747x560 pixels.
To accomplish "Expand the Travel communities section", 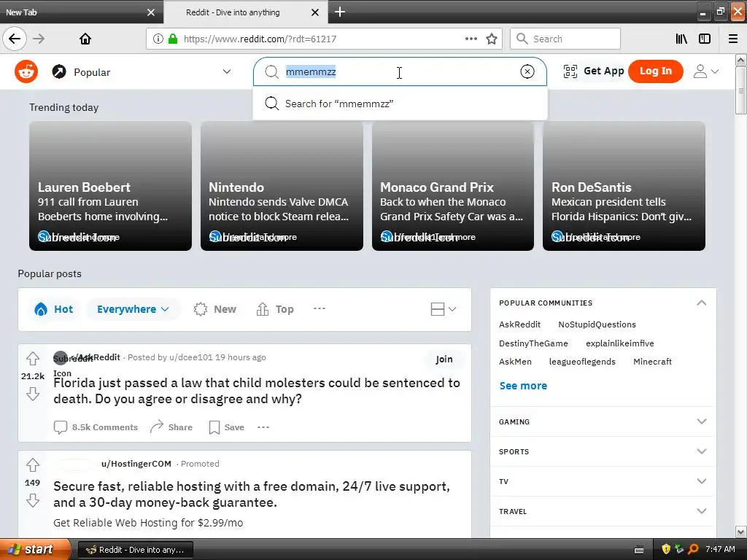I will point(603,511).
